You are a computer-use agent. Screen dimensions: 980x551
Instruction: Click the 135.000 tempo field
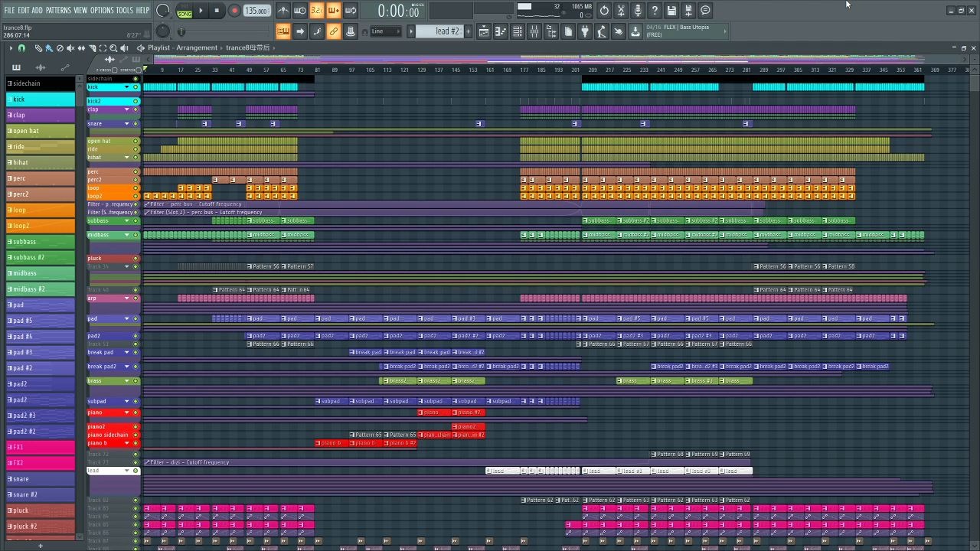click(x=256, y=11)
